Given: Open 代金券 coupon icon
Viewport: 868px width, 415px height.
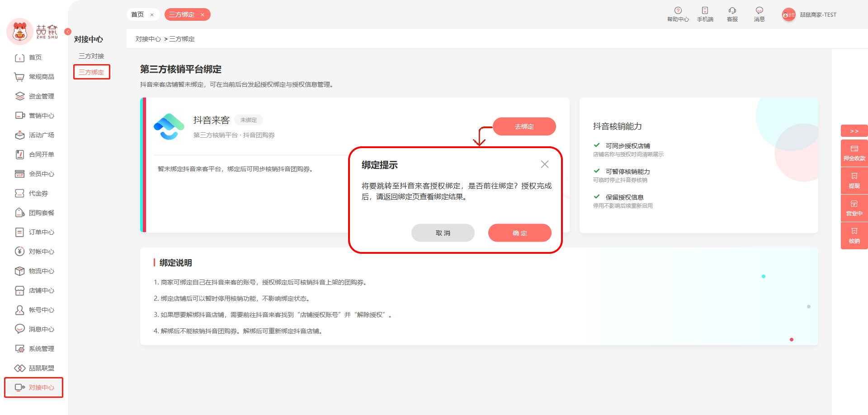Looking at the screenshot, I should point(19,194).
